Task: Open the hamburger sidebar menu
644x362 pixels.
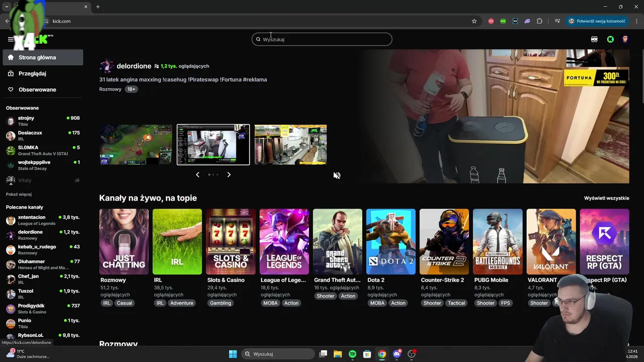Action: 10,39
